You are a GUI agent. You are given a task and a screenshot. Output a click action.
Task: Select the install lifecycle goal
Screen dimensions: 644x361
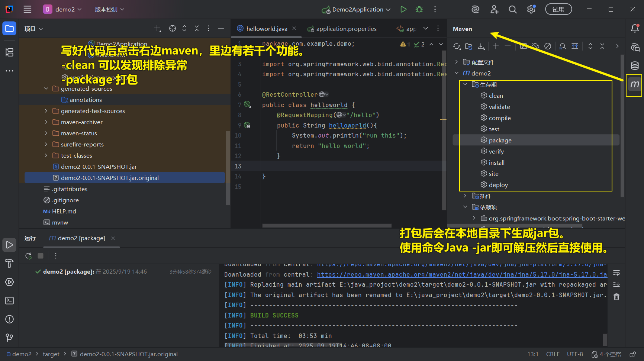pyautogui.click(x=496, y=162)
